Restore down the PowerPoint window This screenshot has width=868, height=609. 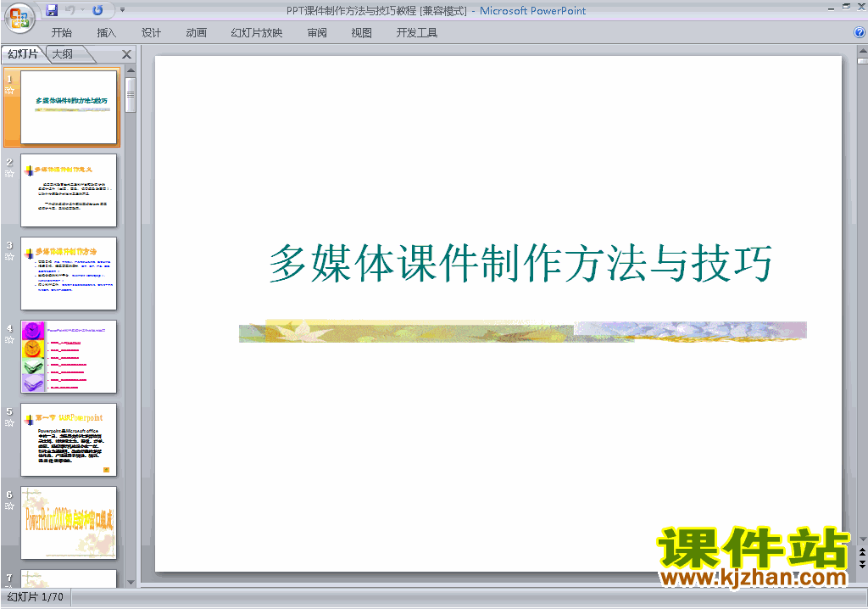tap(846, 7)
